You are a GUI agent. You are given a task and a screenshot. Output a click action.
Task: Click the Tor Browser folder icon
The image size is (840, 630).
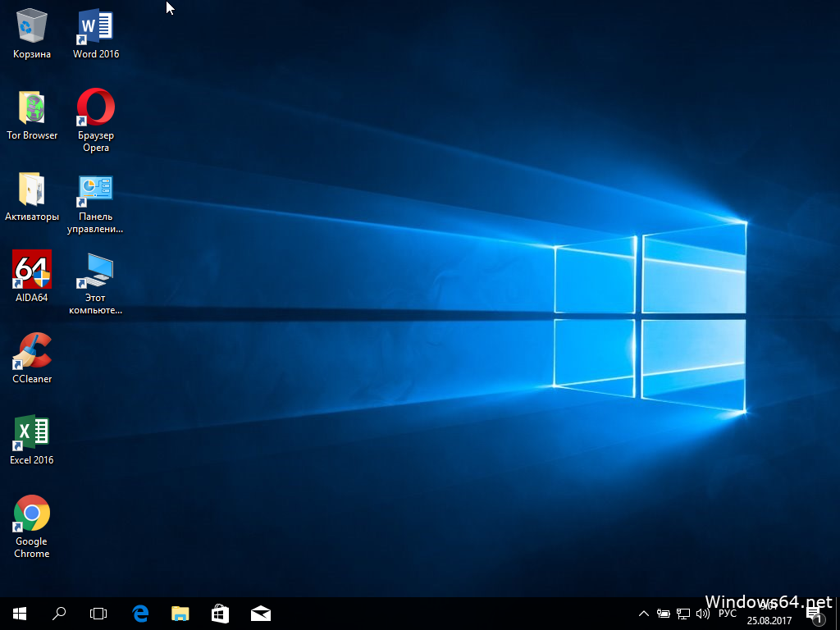tap(31, 108)
